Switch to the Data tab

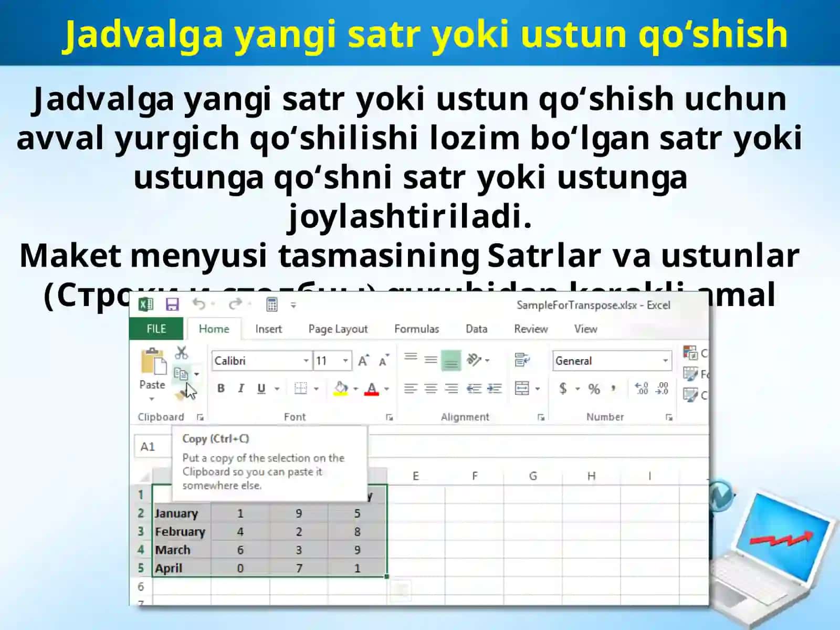[x=476, y=329]
